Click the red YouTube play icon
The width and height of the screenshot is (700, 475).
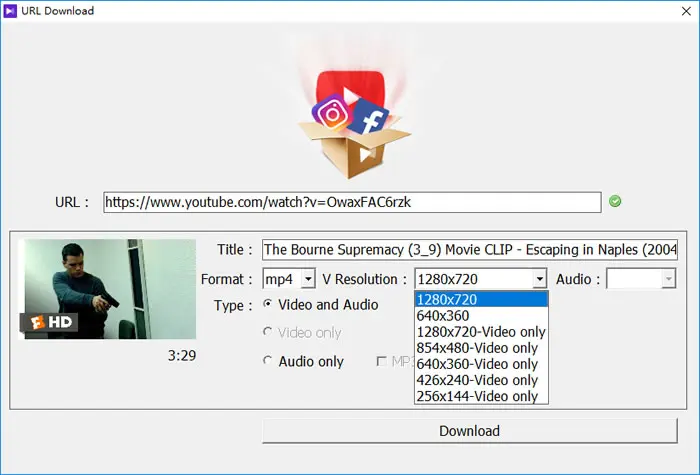[351, 92]
